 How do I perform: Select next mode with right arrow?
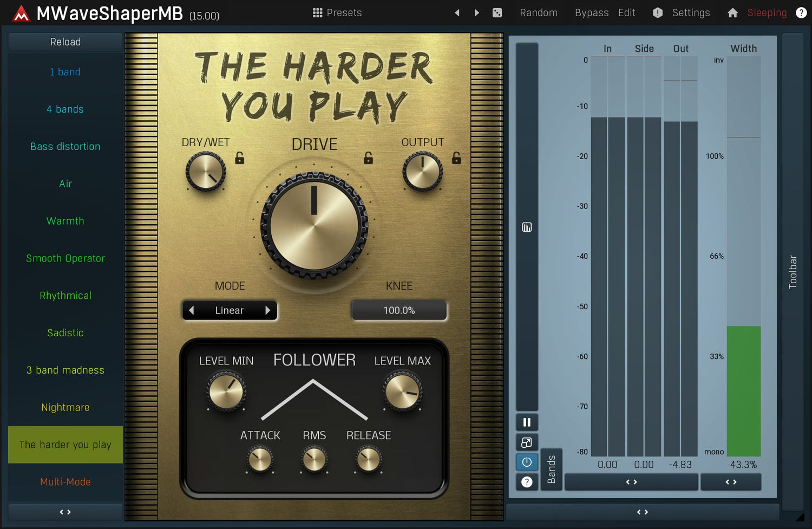(x=267, y=310)
